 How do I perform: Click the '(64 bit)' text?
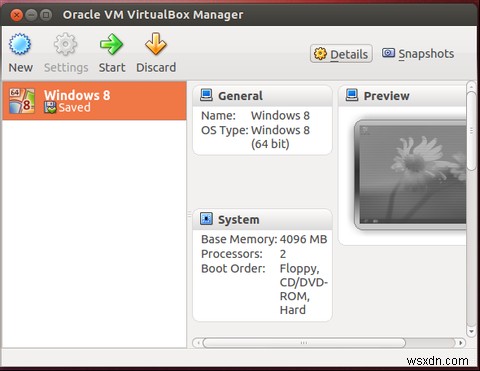270,144
